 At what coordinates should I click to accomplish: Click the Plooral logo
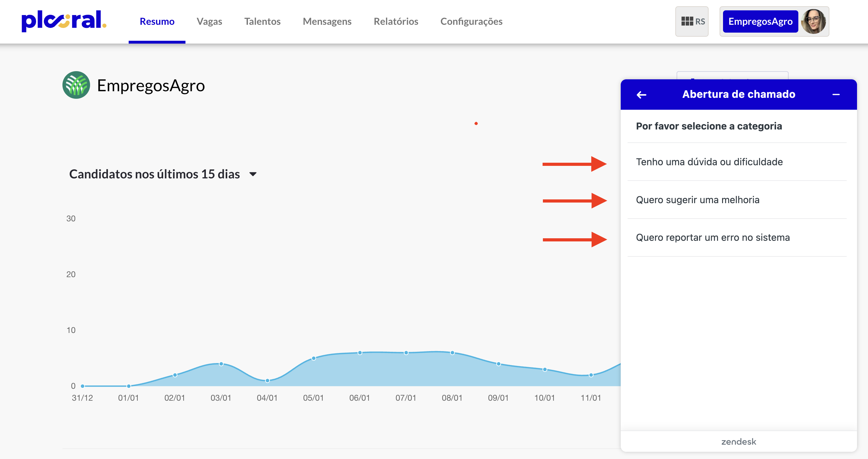coord(64,21)
